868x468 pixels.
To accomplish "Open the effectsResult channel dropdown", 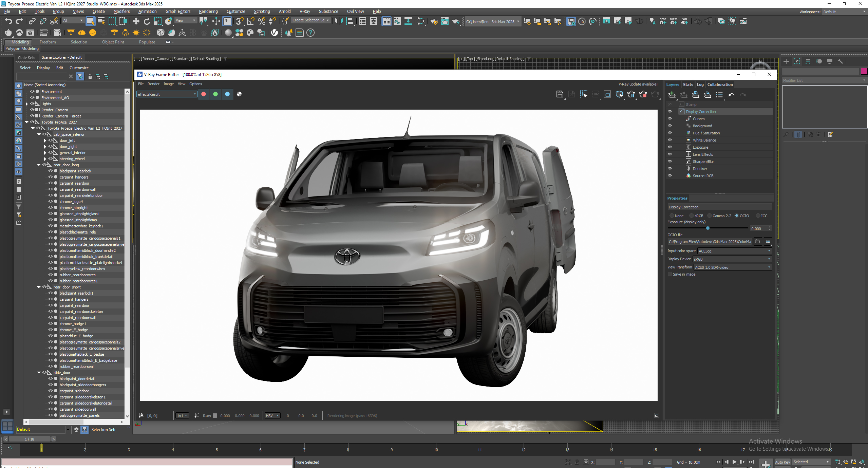I will 167,94.
